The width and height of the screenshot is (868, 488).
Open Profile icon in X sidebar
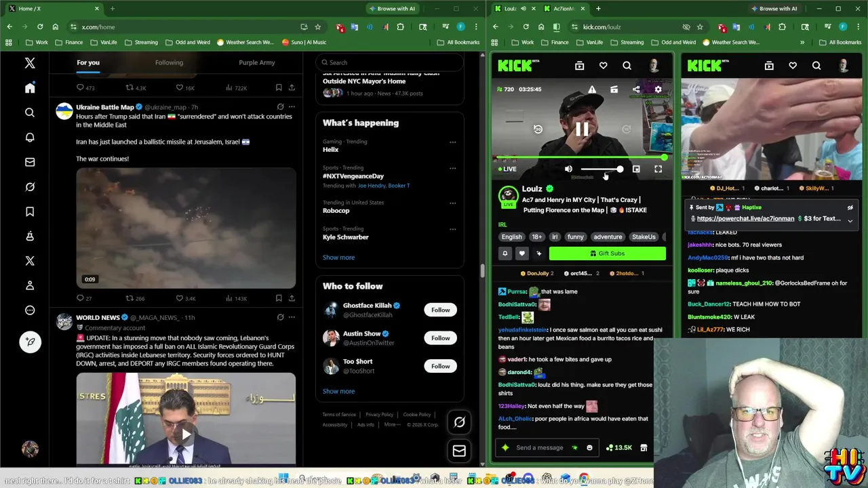pyautogui.click(x=30, y=285)
